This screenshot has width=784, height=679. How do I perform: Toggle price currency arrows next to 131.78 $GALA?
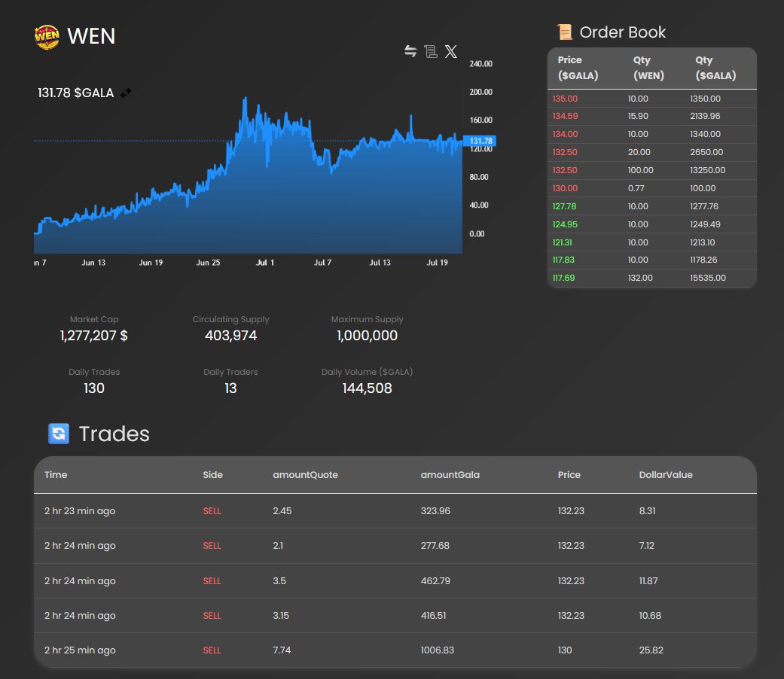point(126,93)
